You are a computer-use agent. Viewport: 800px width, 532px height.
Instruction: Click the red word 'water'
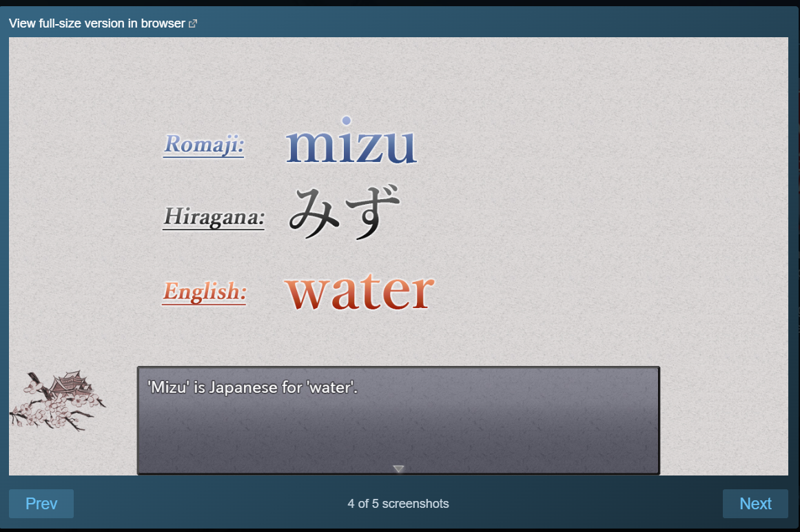[x=360, y=291]
